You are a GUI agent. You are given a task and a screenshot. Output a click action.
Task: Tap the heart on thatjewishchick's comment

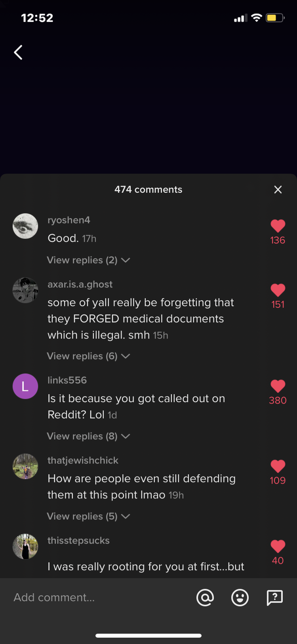click(278, 466)
